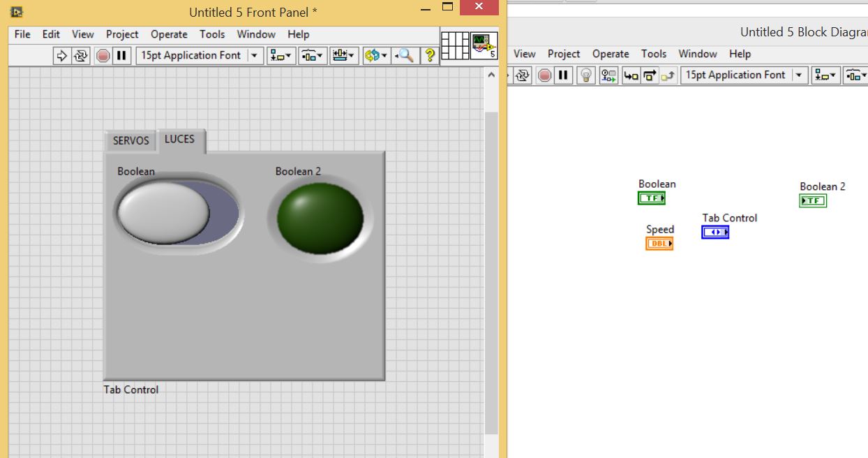Open Align Objects in the Front Panel toolbar

coord(282,56)
